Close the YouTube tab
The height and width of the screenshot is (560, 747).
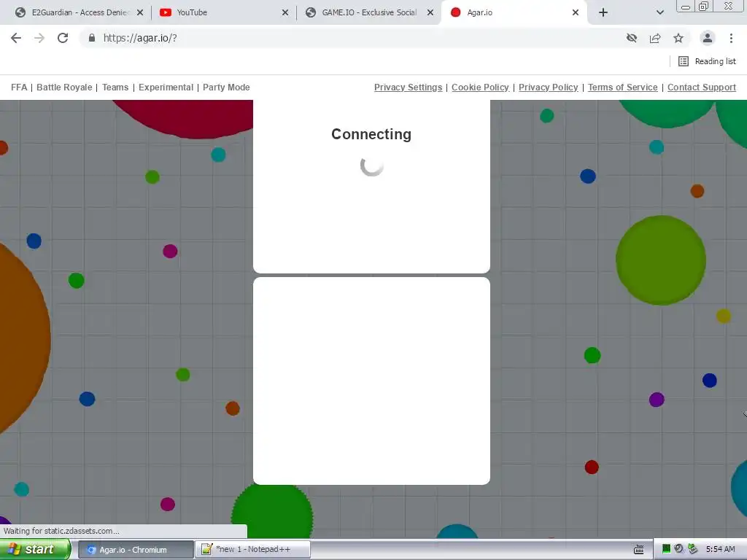(x=285, y=12)
